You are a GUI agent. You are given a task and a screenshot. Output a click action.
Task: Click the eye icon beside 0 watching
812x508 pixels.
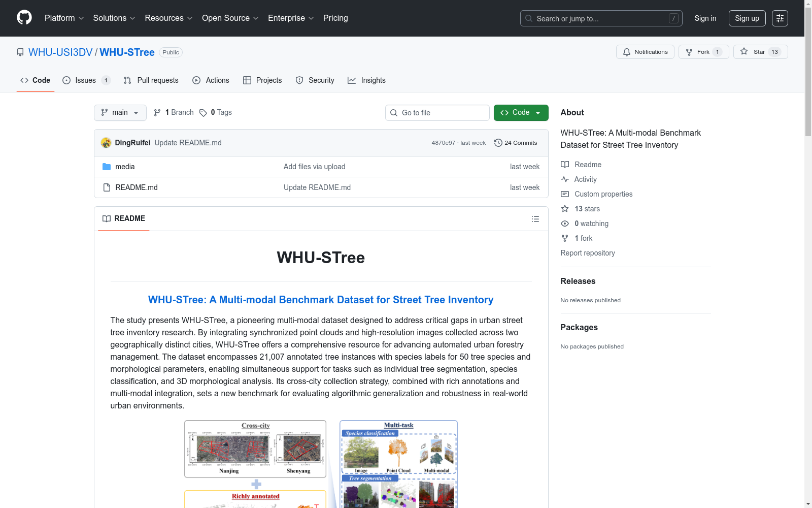click(565, 224)
